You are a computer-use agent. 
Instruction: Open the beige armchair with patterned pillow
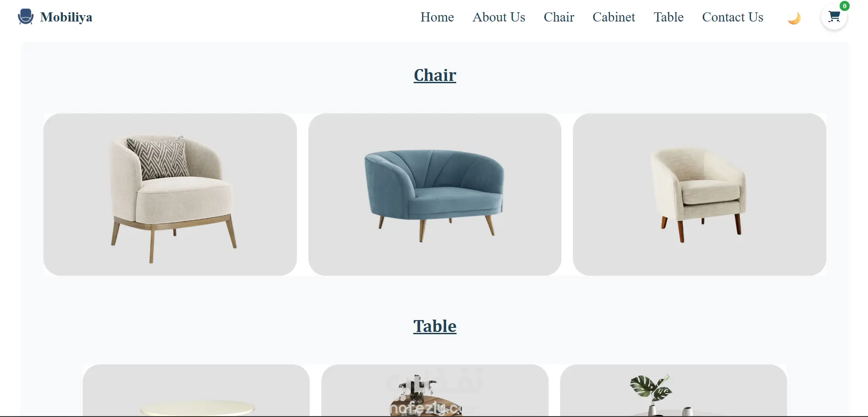coord(170,194)
